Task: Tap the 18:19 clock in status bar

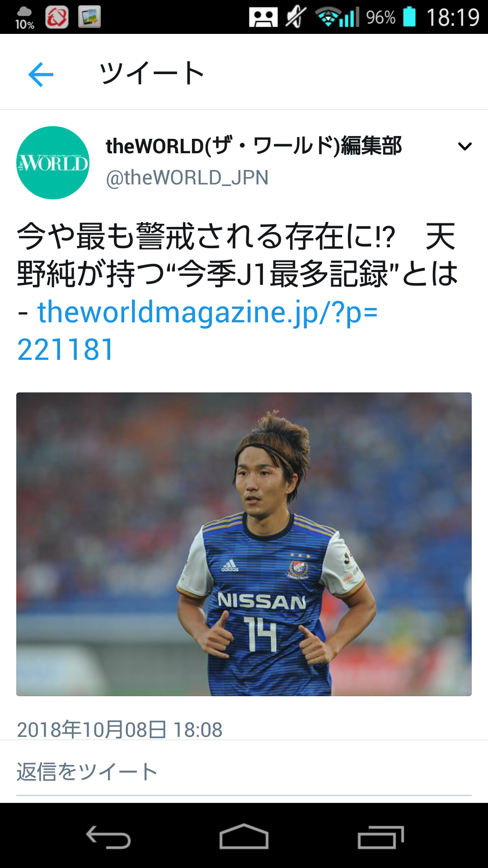Action: pyautogui.click(x=453, y=18)
